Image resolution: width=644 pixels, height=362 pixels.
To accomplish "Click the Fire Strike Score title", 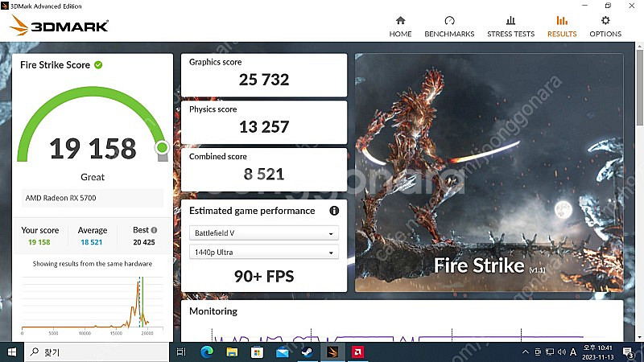I will pyautogui.click(x=55, y=65).
